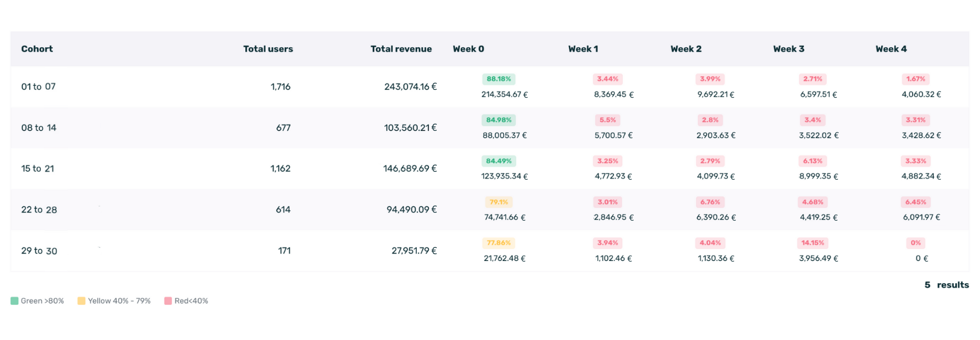Image resolution: width=980 pixels, height=340 pixels.
Task: Click the 84.98% badge in Week 0
Action: pyautogui.click(x=499, y=120)
